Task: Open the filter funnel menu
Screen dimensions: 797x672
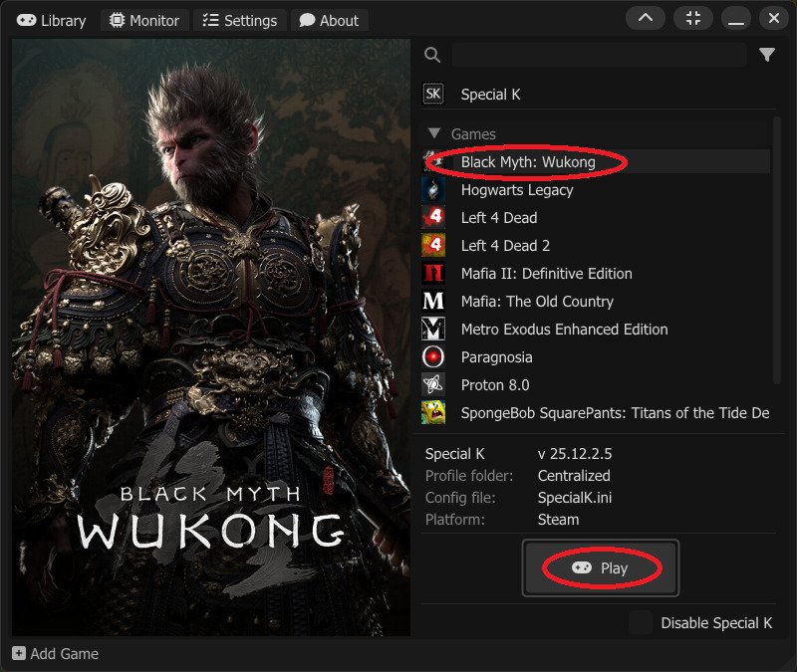Action: click(767, 55)
